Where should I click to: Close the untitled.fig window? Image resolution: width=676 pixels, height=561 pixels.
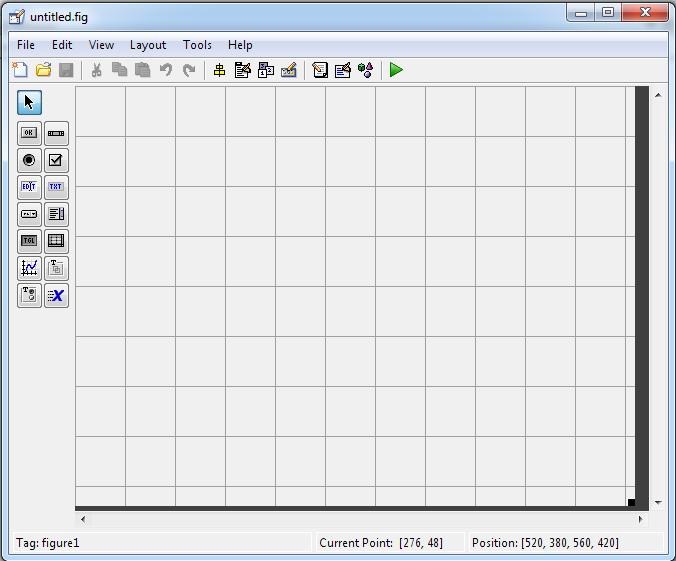click(645, 13)
